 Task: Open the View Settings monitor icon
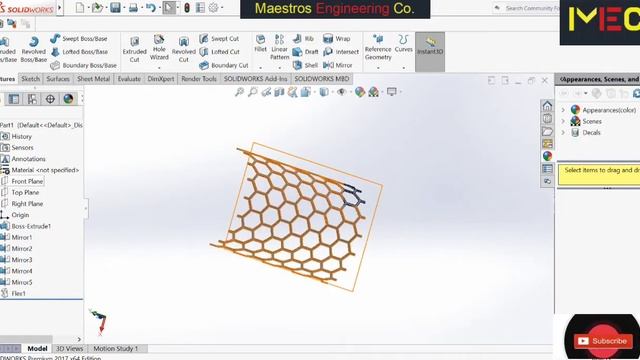tap(392, 92)
